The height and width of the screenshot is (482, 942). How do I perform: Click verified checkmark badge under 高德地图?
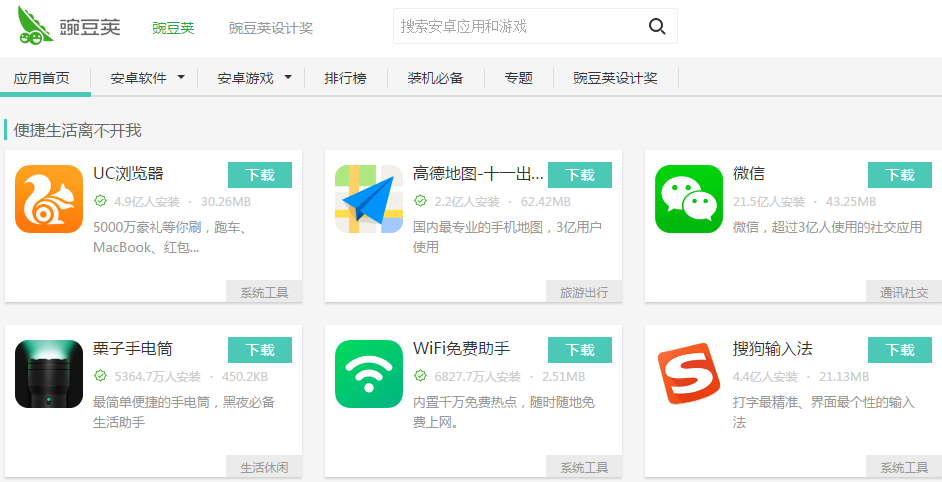420,201
